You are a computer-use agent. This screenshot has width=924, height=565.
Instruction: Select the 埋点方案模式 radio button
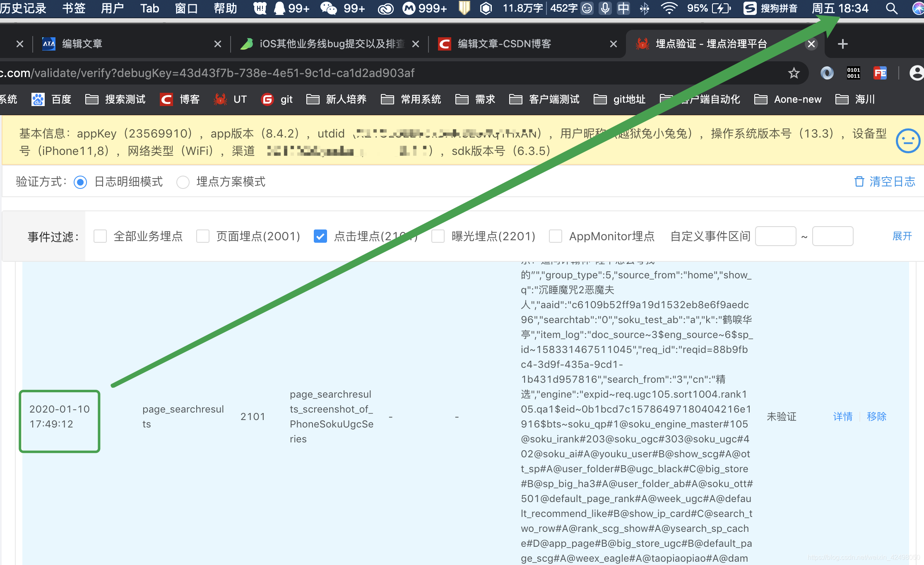(x=183, y=182)
